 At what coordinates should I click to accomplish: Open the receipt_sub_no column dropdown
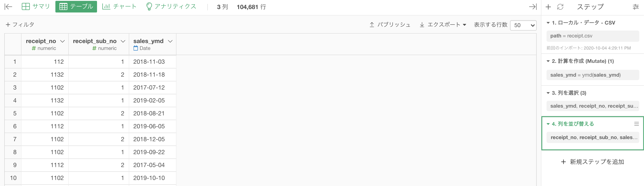123,41
